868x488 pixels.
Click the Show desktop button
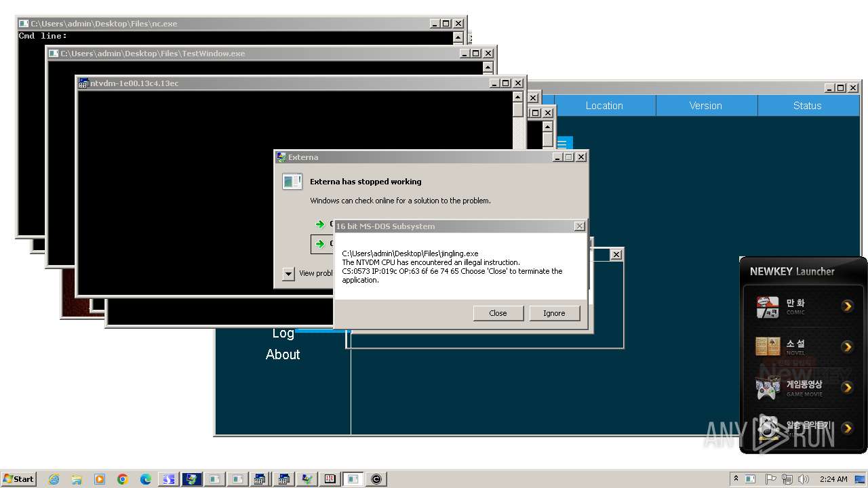(x=861, y=479)
